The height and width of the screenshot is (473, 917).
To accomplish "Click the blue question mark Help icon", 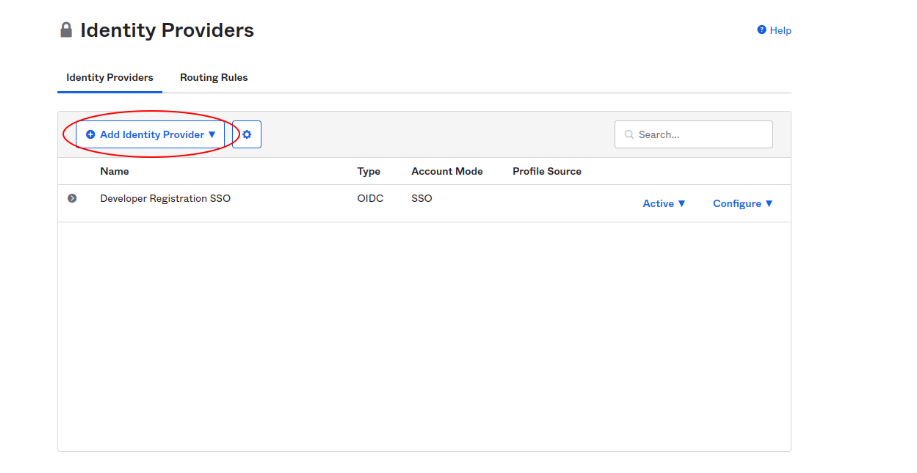I will click(762, 31).
